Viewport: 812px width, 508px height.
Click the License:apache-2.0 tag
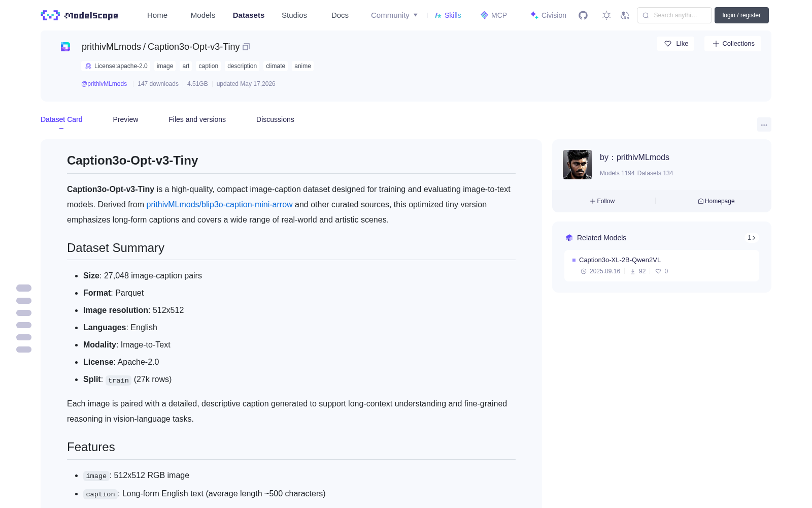[116, 66]
